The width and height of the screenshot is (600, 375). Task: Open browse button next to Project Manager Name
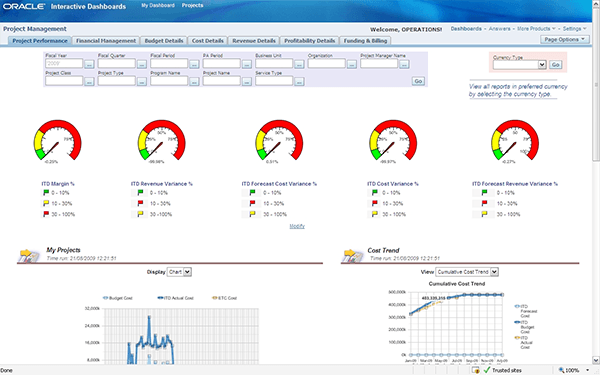point(404,64)
